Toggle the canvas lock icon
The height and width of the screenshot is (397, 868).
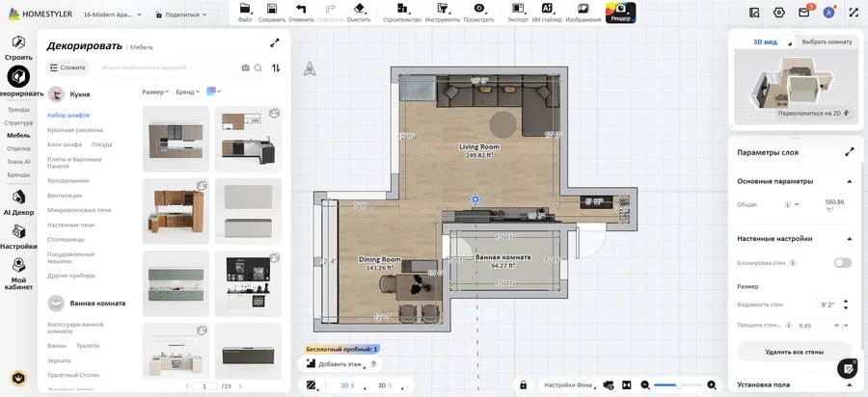tap(523, 385)
